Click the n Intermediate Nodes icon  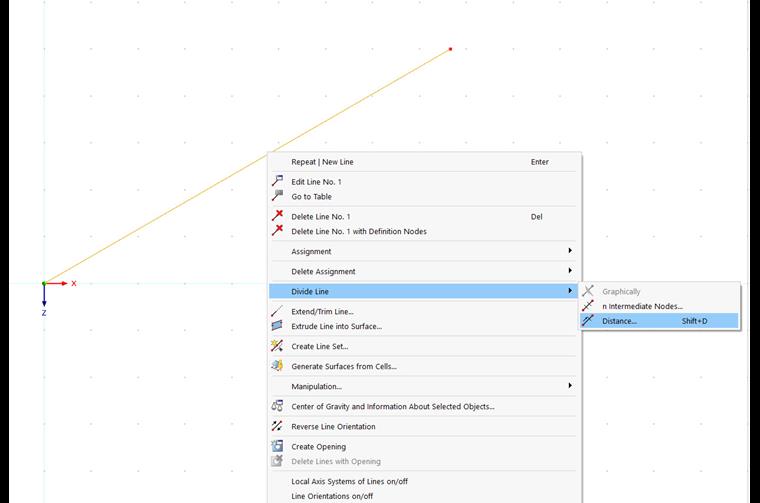[x=588, y=306]
